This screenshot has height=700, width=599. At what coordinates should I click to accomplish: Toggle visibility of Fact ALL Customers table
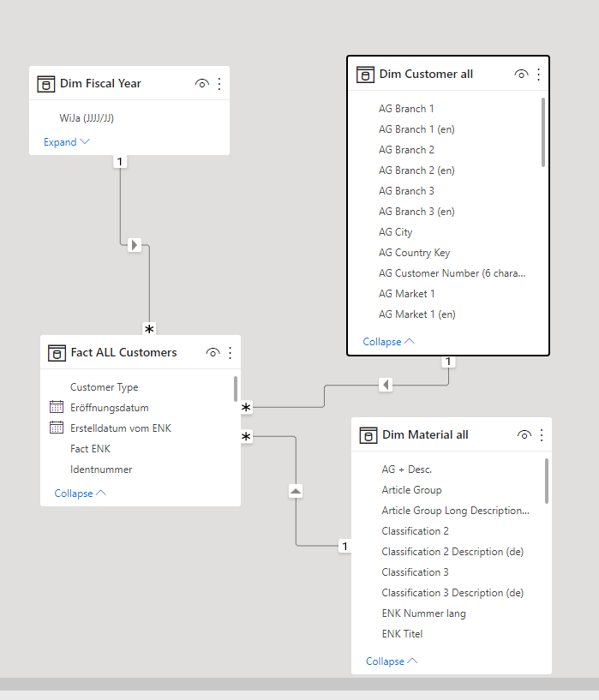click(x=213, y=353)
